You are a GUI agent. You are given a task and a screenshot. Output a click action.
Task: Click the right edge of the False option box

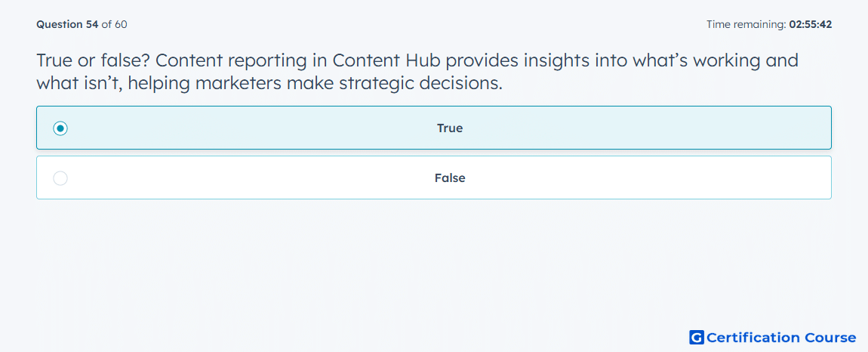[x=830, y=178]
